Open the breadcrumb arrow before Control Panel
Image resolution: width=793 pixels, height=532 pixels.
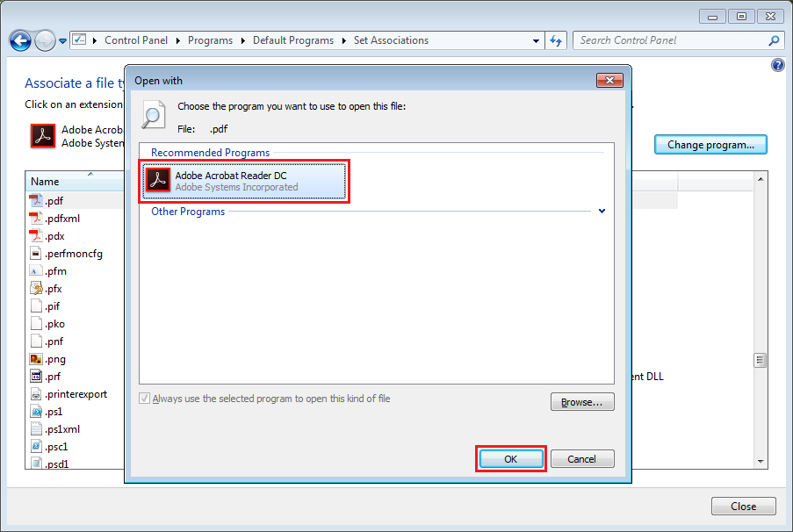click(x=95, y=40)
